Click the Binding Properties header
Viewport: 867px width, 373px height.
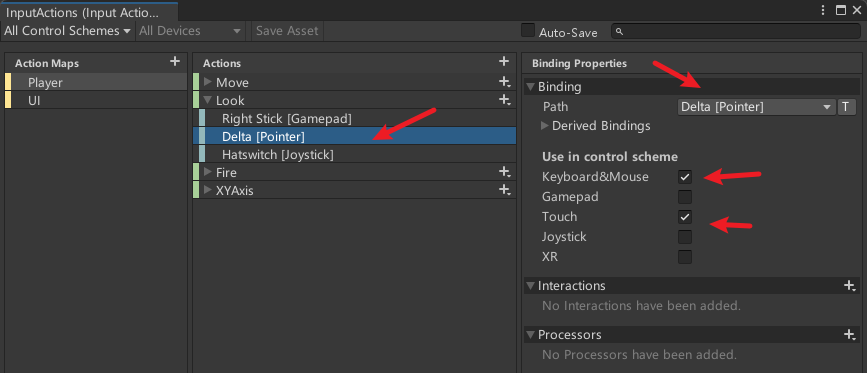579,64
